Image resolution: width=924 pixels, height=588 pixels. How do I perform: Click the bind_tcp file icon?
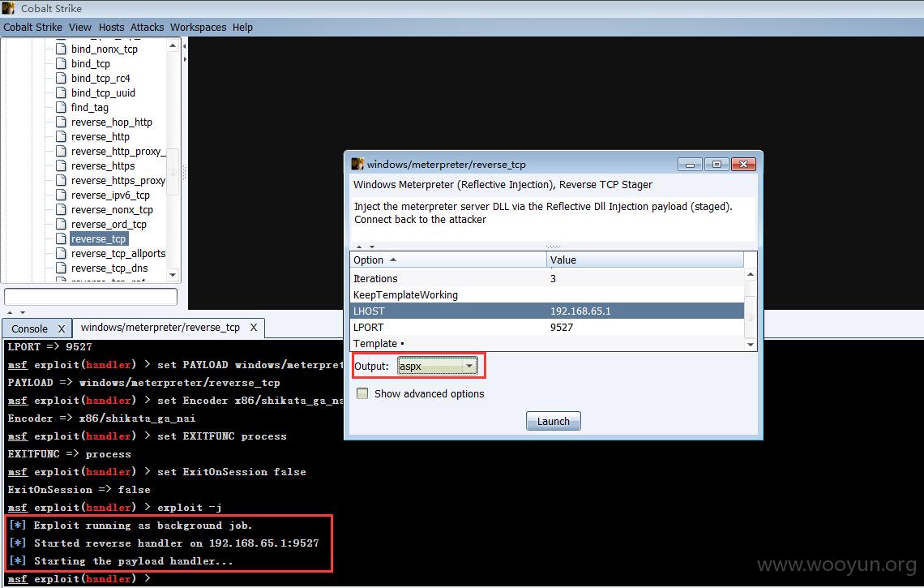pos(61,64)
